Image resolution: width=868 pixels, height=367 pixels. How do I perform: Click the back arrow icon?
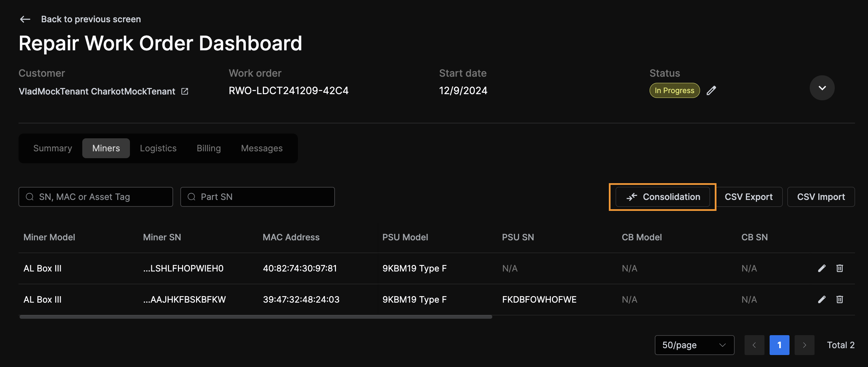(x=25, y=19)
